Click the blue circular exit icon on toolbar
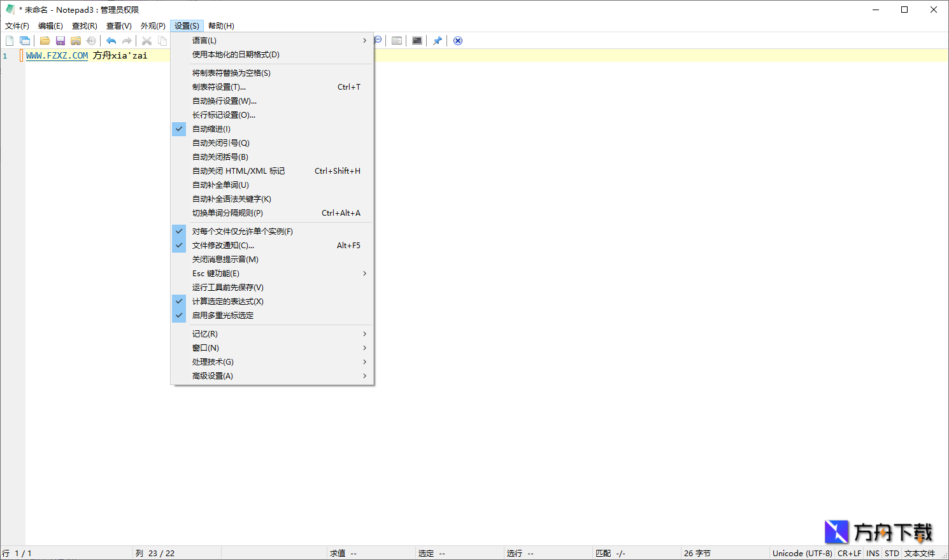Image resolution: width=949 pixels, height=560 pixels. pos(457,40)
